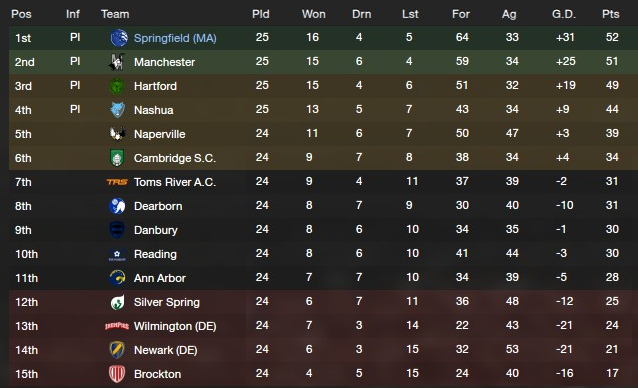Open the Wilmington (DE) team name

point(175,326)
